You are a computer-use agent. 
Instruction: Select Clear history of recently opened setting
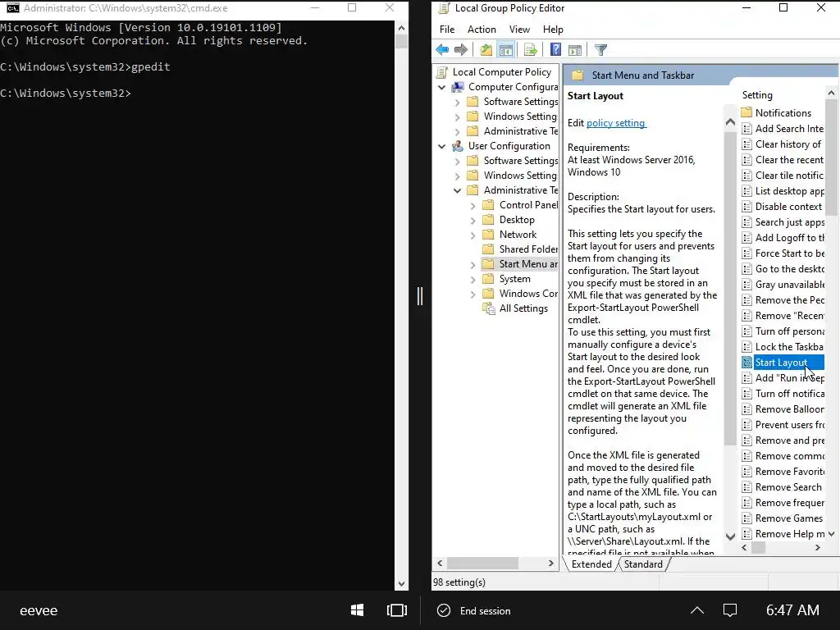pos(783,144)
